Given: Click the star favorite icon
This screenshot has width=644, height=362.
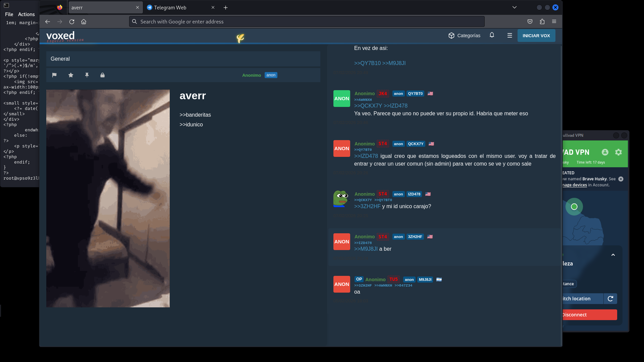Looking at the screenshot, I should 71,75.
